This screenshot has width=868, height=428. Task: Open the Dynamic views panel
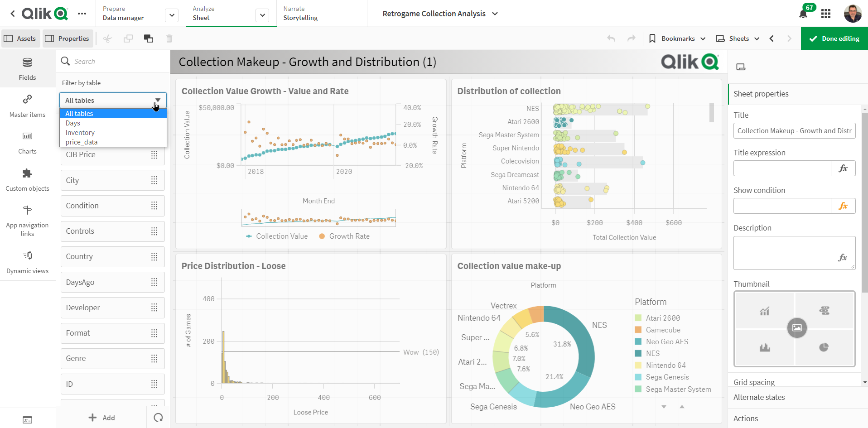[27, 262]
